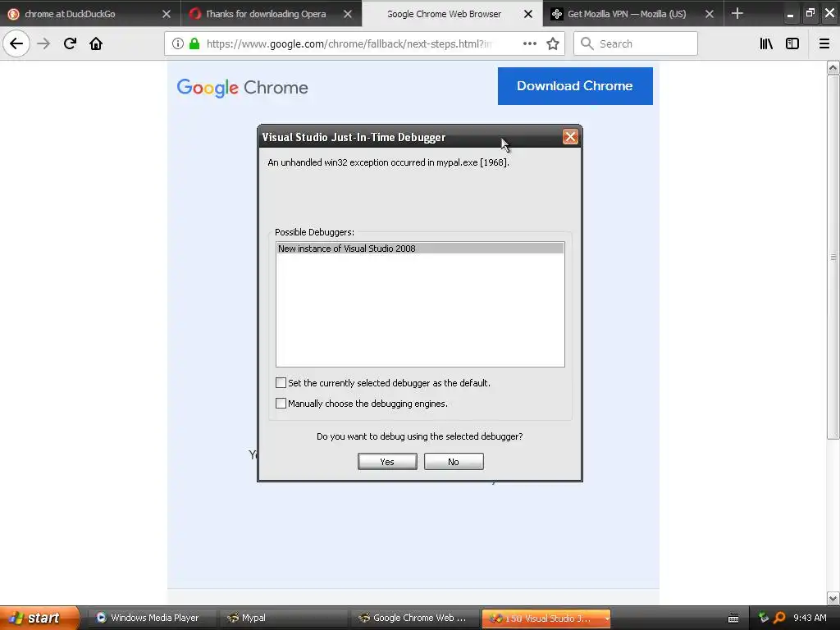Click the Download Chrome button

tap(575, 85)
